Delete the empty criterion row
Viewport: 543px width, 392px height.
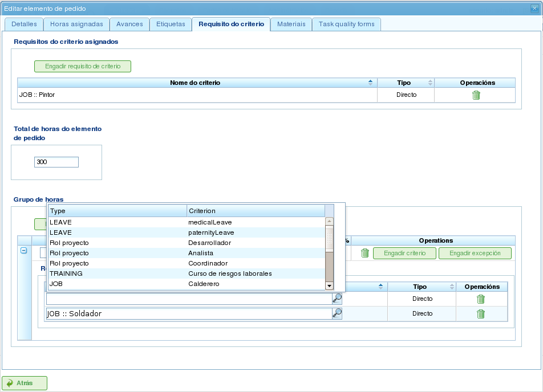481,299
